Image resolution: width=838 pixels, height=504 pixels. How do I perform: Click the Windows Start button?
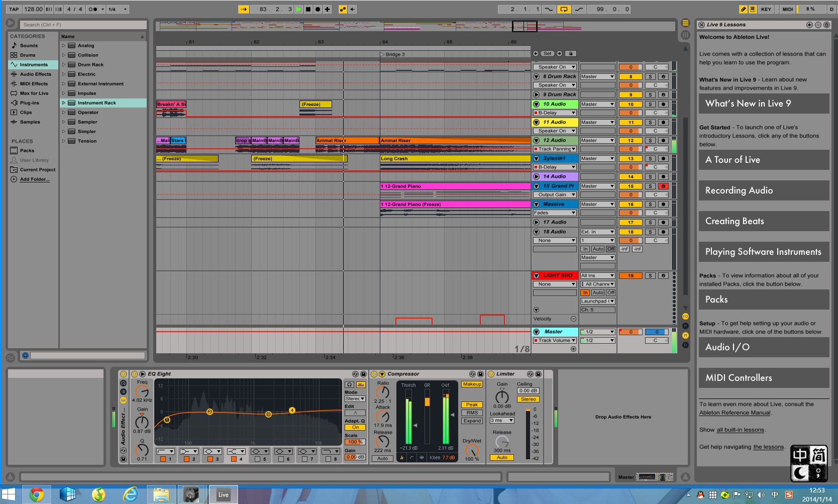pyautogui.click(x=9, y=495)
